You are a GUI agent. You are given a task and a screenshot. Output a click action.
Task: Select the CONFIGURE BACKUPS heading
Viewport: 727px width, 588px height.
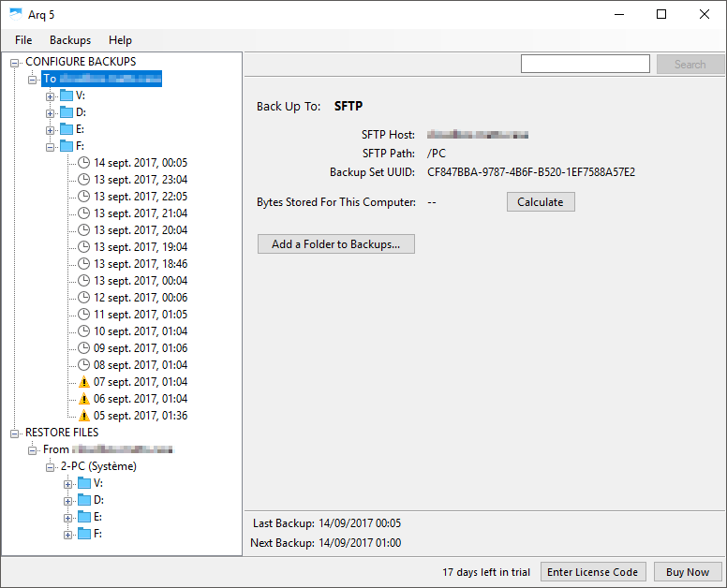(81, 62)
